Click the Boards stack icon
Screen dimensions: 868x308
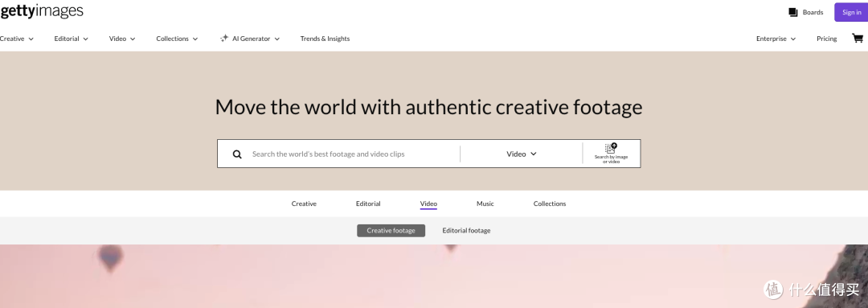792,12
